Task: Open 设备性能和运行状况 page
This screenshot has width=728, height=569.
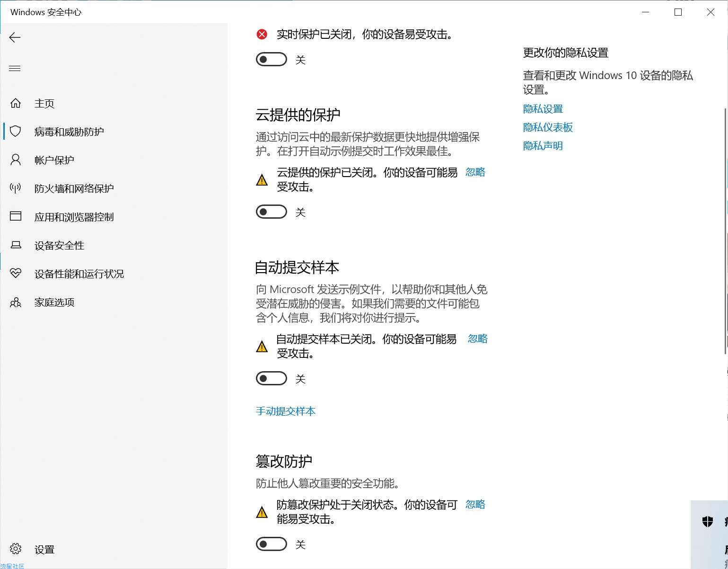Action: pos(79,274)
